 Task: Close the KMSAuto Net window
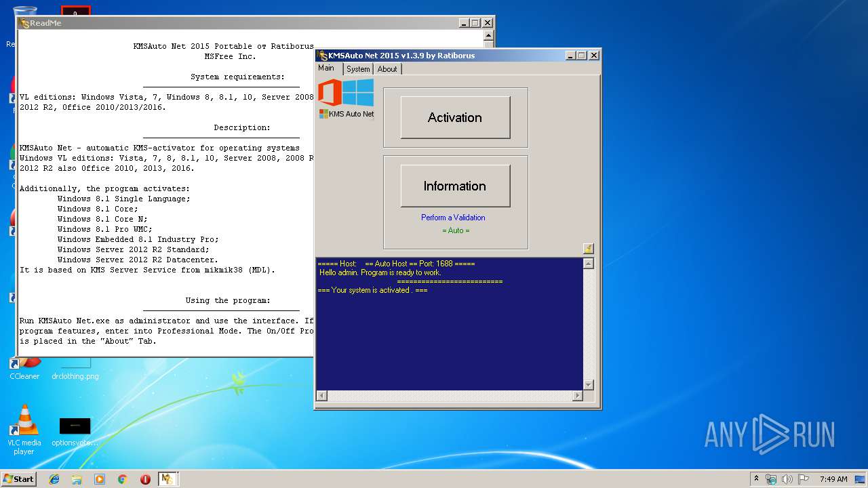coord(594,56)
